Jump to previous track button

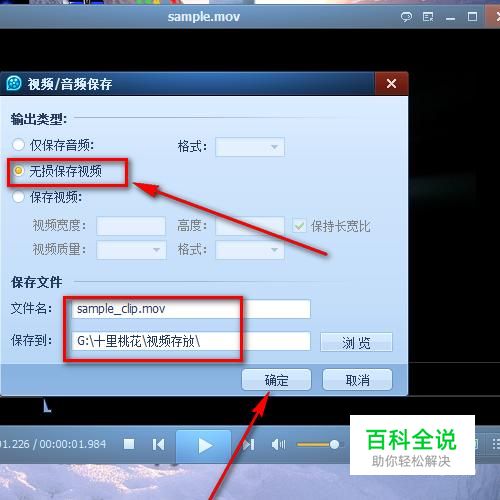point(158,445)
